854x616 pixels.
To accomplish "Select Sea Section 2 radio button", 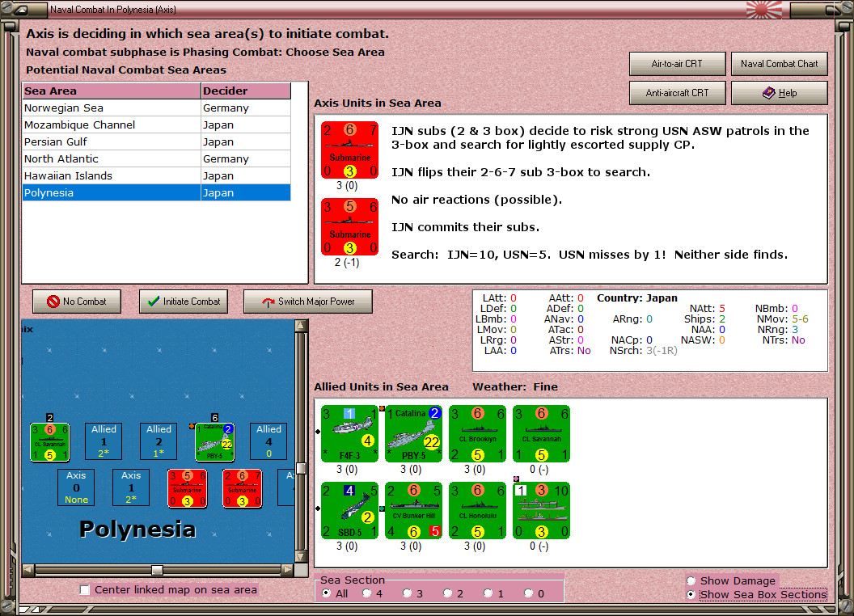I will coord(447,593).
